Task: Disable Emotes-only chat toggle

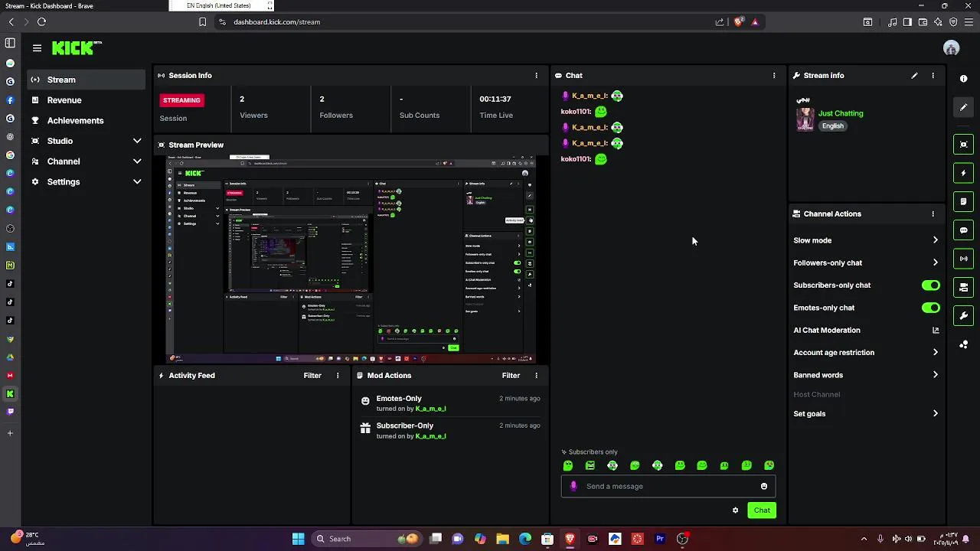Action: point(931,308)
